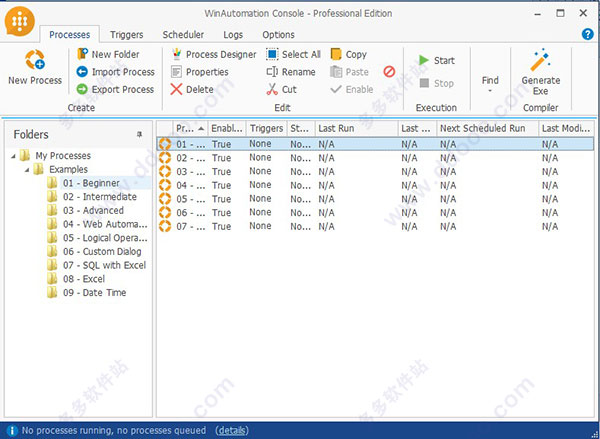Click the Last Run column header
The width and height of the screenshot is (600, 439).
[356, 128]
